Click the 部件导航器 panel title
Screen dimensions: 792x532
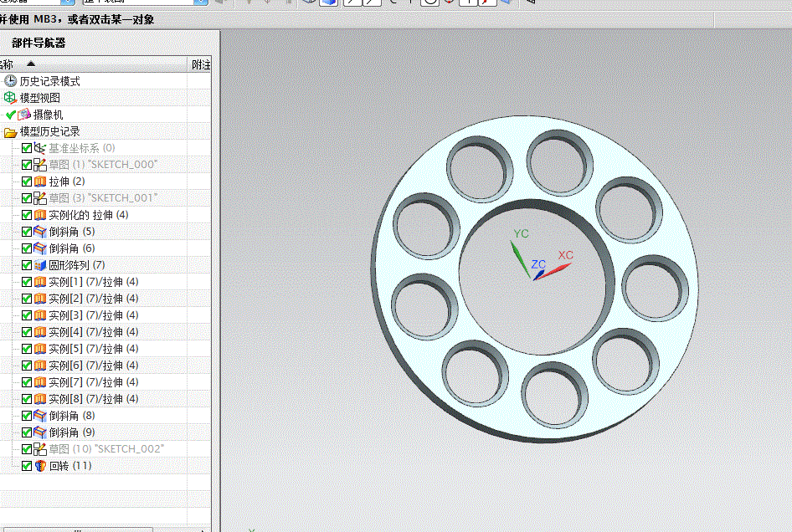pyautogui.click(x=39, y=43)
